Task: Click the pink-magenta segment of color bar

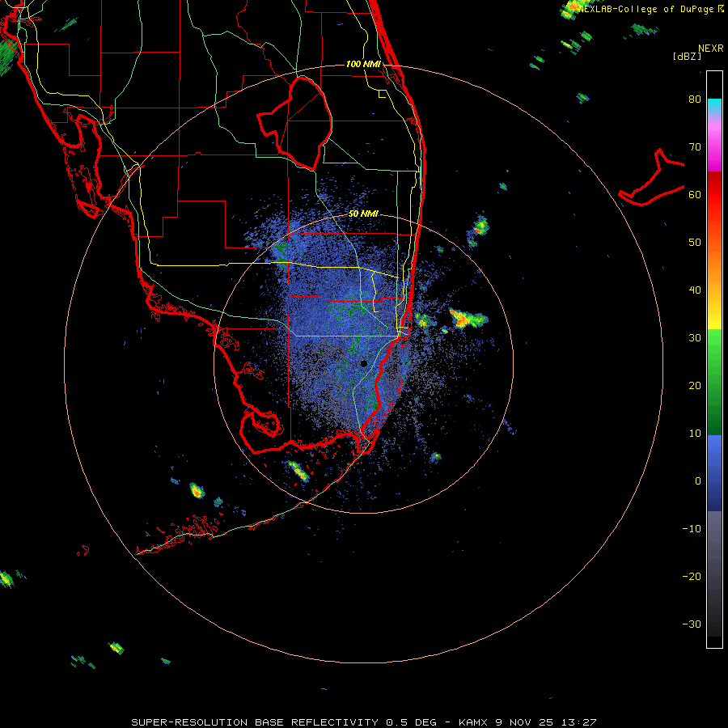Action: pyautogui.click(x=714, y=144)
